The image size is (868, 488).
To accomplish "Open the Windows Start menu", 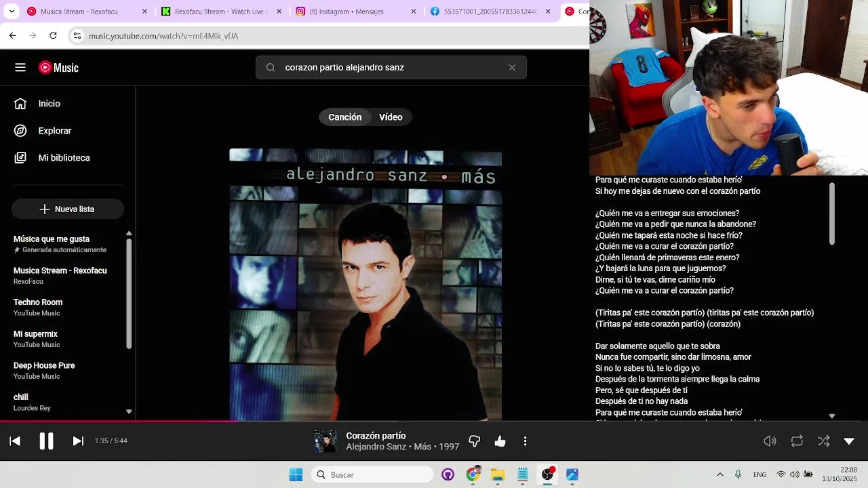I will pyautogui.click(x=296, y=475).
